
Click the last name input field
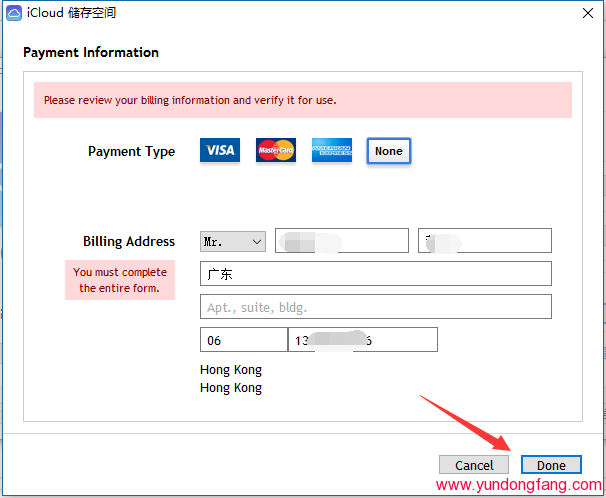click(x=485, y=241)
